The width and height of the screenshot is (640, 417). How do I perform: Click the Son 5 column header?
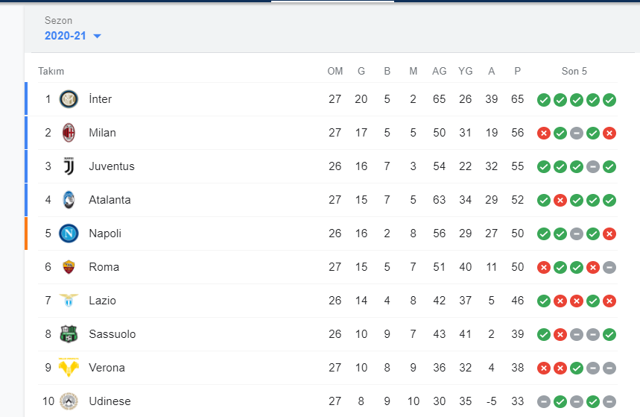point(574,71)
